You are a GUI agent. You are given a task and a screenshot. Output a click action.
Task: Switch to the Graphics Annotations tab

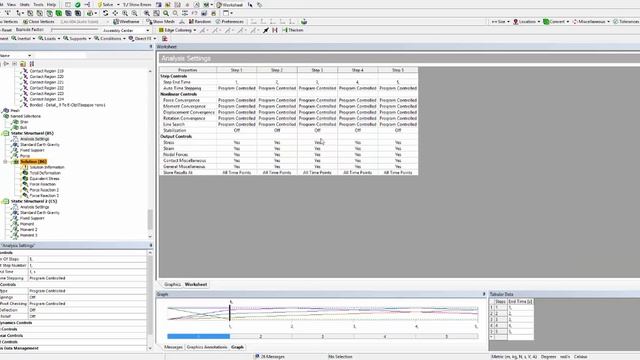pos(207,347)
